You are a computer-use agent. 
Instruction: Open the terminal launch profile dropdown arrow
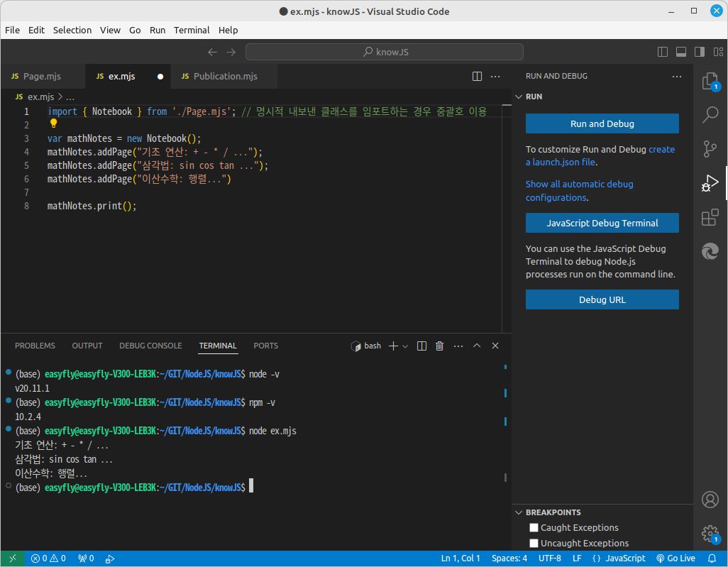tap(405, 346)
